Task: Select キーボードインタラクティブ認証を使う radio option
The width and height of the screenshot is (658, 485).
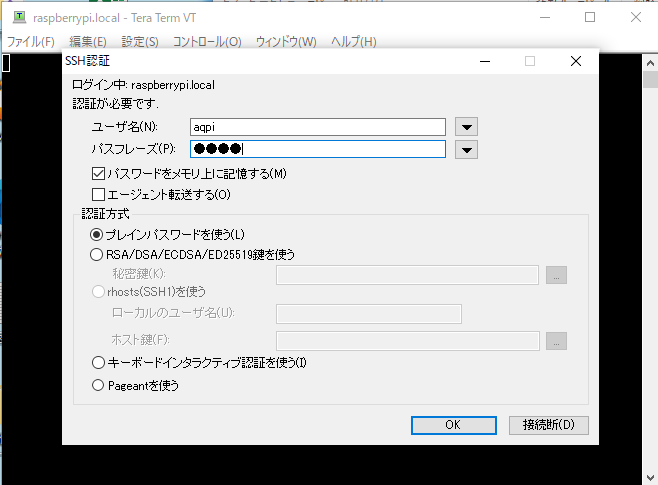Action: click(98, 362)
